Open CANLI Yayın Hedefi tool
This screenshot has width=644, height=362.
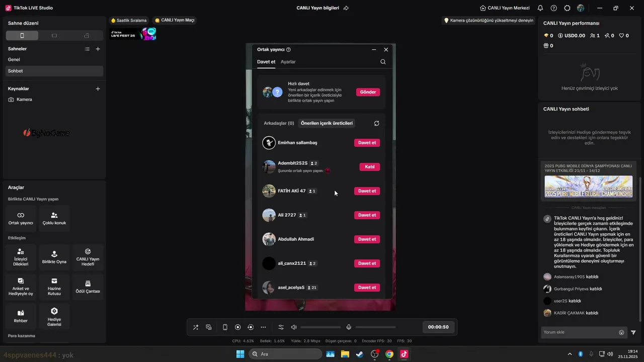[x=88, y=257]
